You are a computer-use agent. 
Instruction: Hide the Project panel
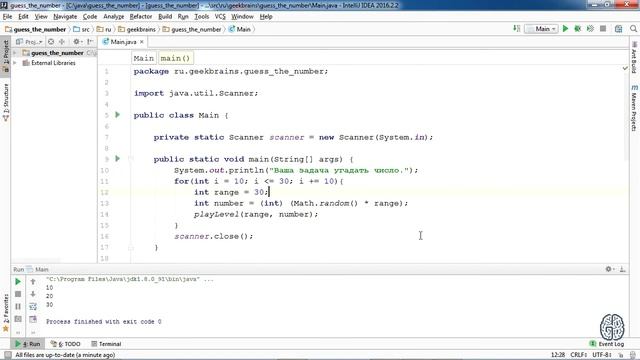coord(90,42)
